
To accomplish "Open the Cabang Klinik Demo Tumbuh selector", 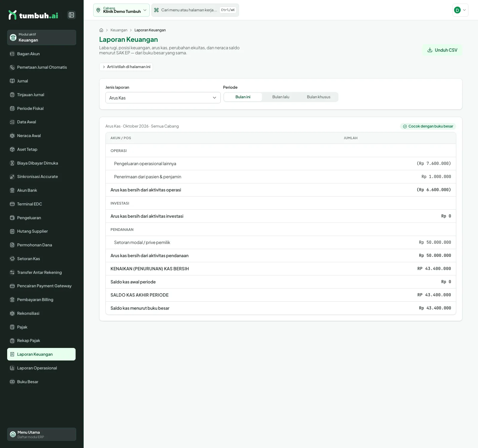I will click(x=121, y=10).
